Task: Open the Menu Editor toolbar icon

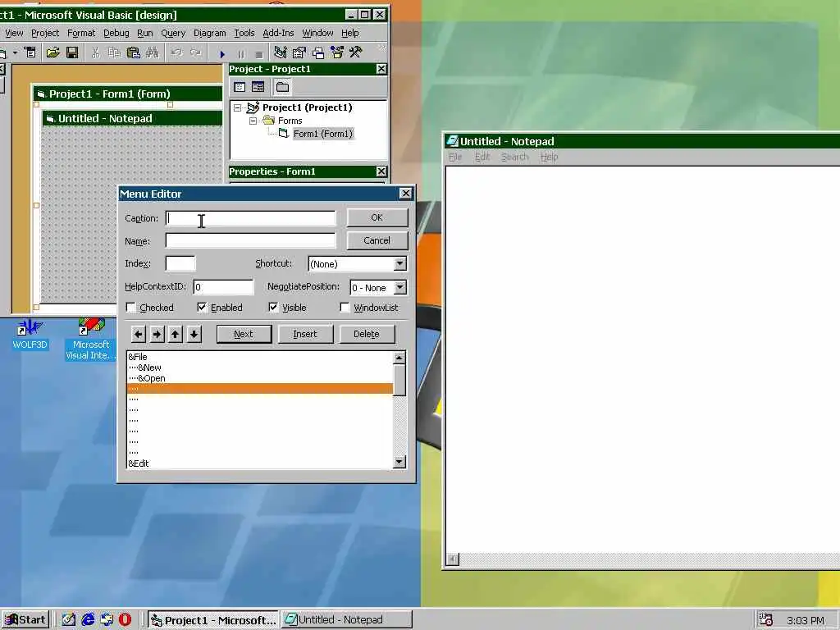Action: [x=30, y=52]
